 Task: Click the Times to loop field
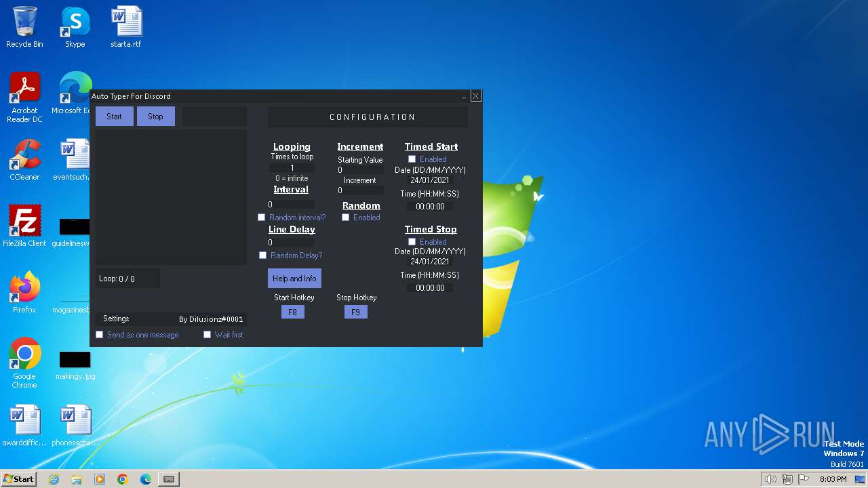292,168
